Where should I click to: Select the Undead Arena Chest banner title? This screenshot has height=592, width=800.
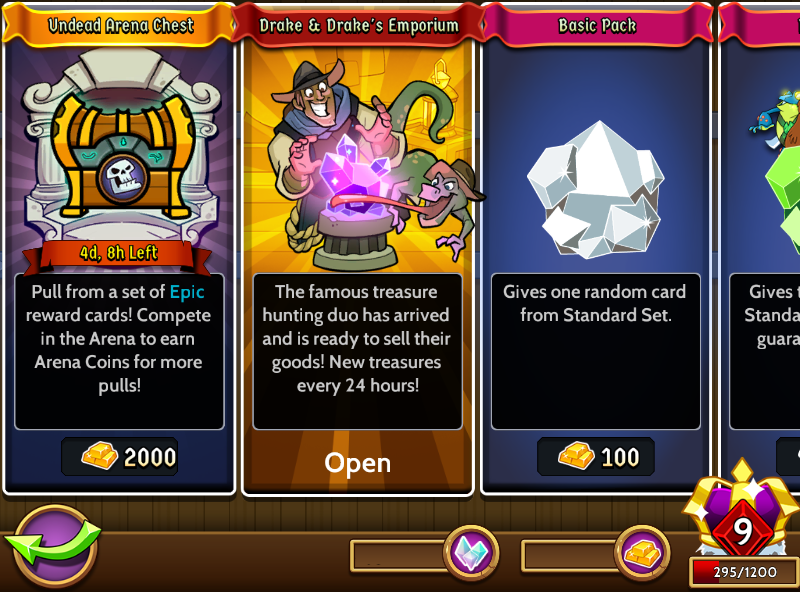coord(121,25)
